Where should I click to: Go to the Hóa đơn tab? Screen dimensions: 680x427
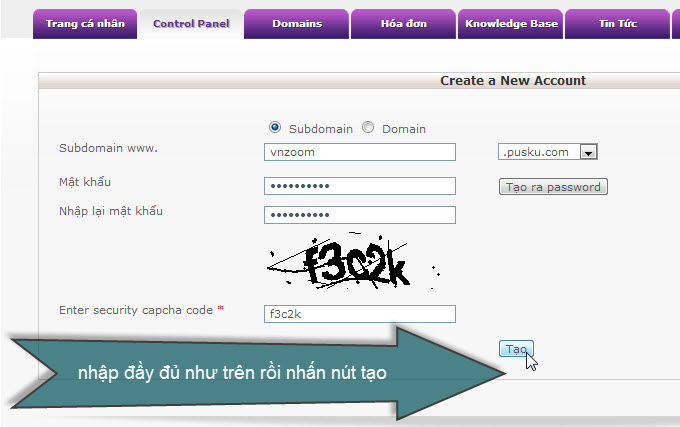click(403, 24)
